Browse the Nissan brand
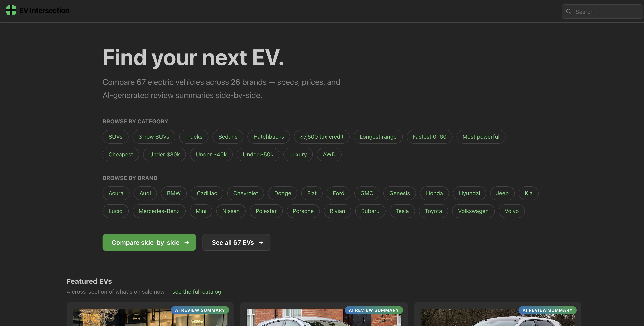Viewport: 644px width, 326px height. tap(231, 211)
